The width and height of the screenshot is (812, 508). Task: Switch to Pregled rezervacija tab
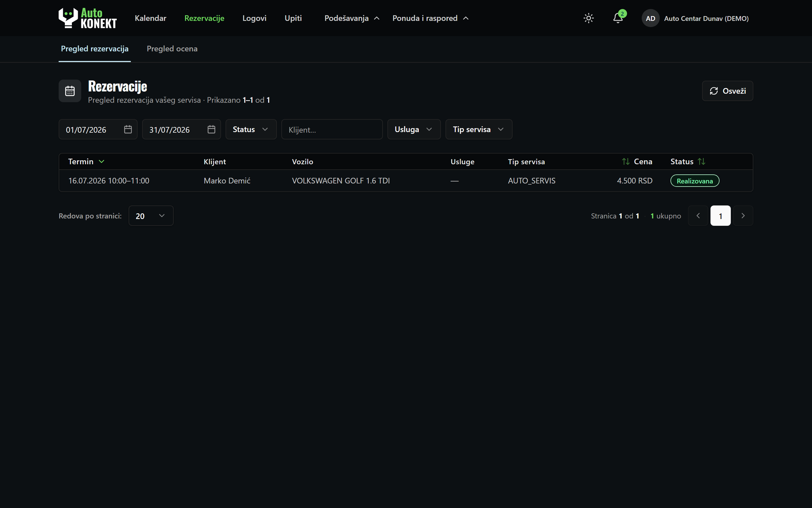pyautogui.click(x=95, y=49)
